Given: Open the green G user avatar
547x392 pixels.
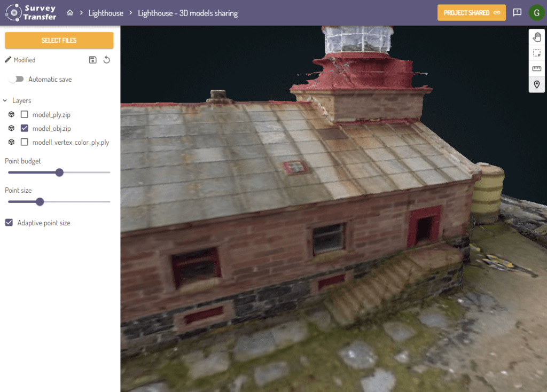Looking at the screenshot, I should point(536,13).
